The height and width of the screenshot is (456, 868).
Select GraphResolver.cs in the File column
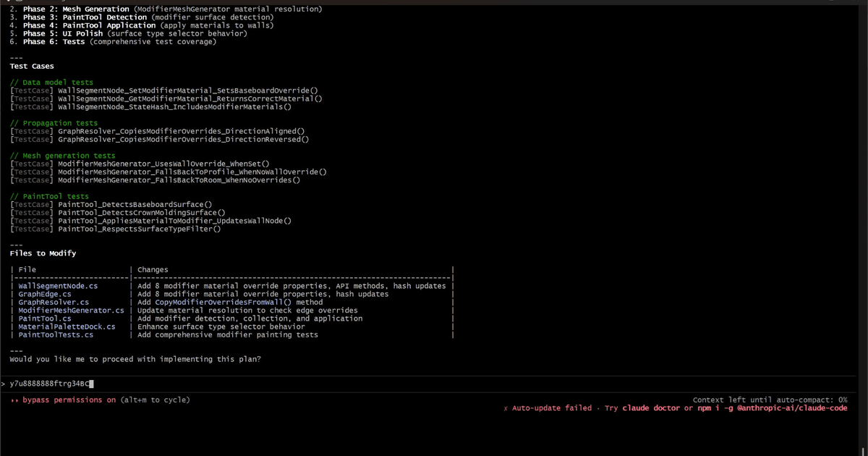click(54, 303)
